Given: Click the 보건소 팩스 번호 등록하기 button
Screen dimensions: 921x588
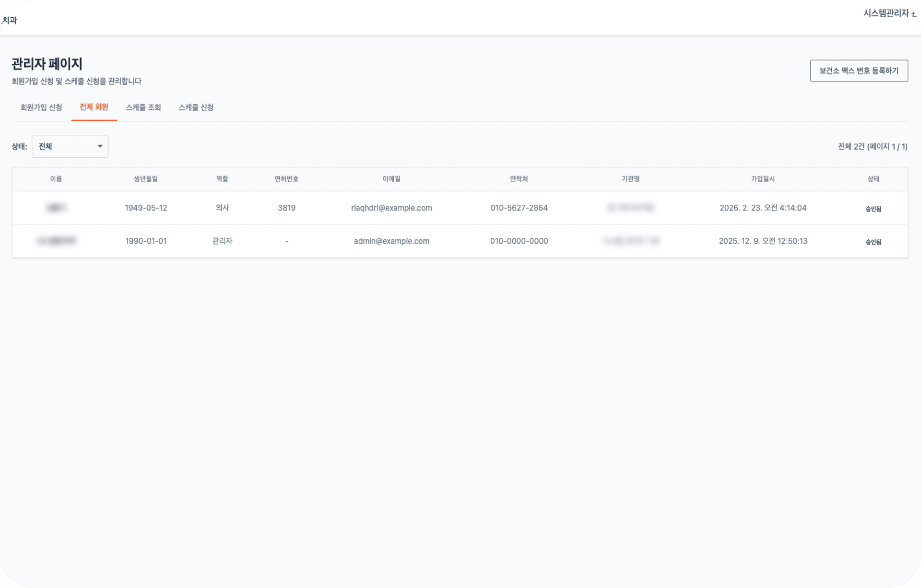Looking at the screenshot, I should [859, 71].
